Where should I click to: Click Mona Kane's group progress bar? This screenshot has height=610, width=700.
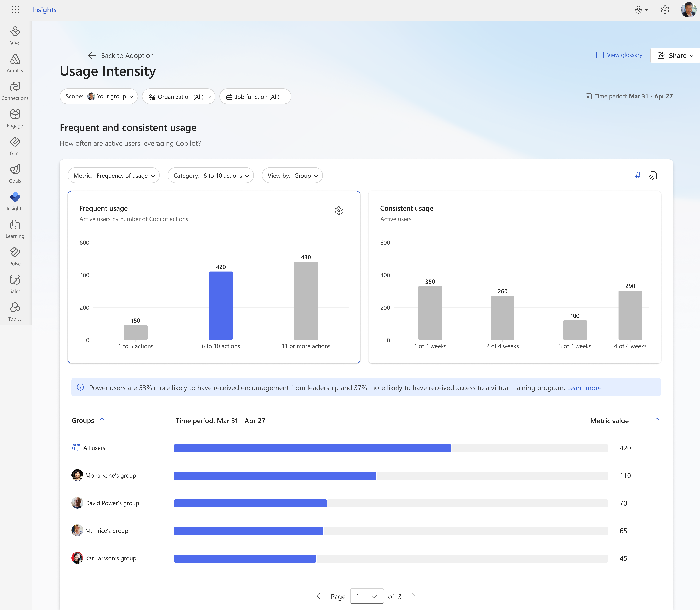point(391,476)
